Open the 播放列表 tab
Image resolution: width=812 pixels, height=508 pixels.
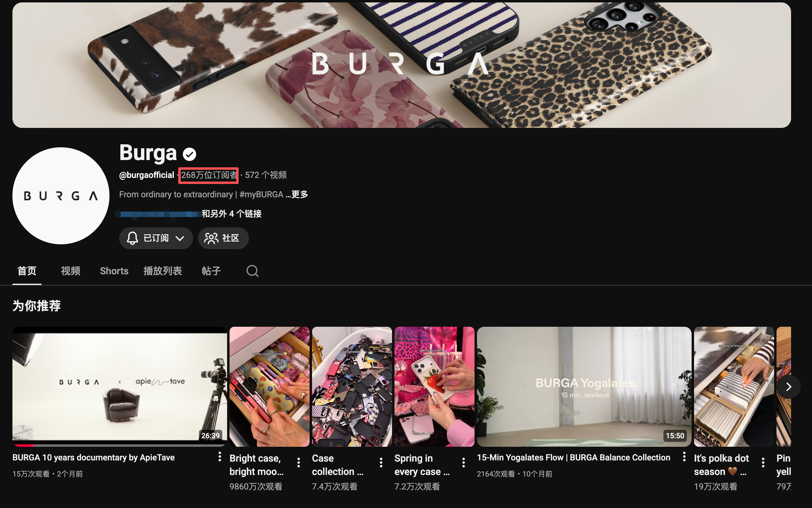pyautogui.click(x=163, y=271)
